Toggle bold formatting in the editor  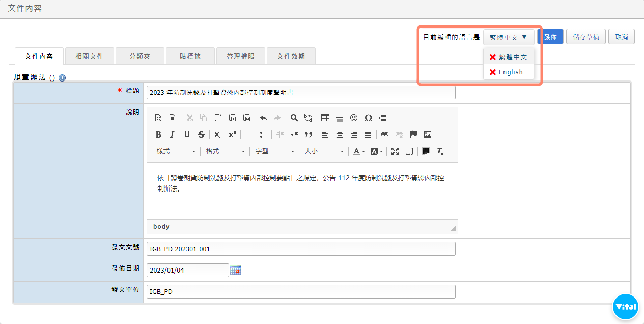tap(158, 134)
